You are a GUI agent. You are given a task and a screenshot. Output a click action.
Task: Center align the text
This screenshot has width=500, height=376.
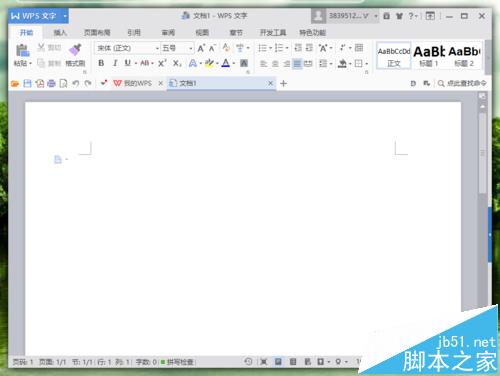click(x=275, y=63)
